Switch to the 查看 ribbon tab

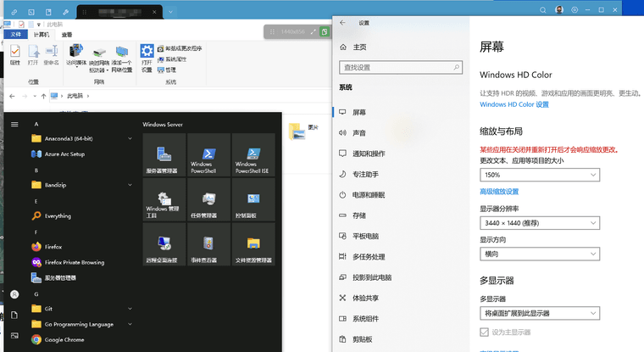(67, 35)
